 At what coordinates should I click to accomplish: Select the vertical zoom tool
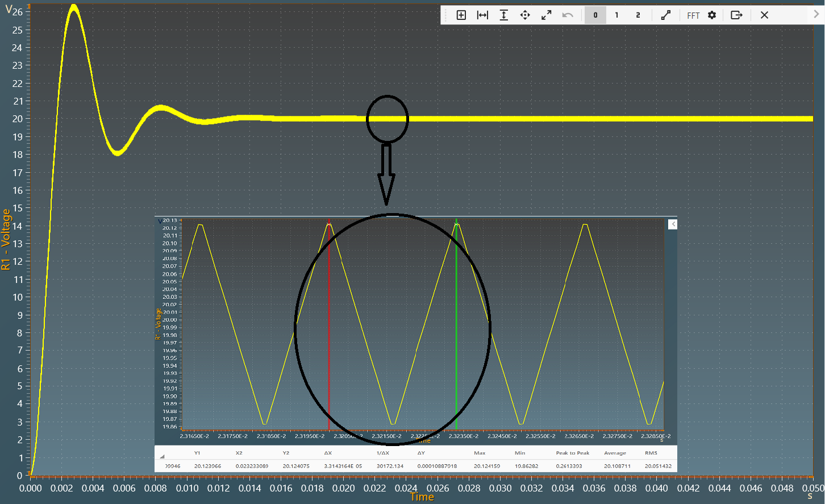click(x=503, y=15)
